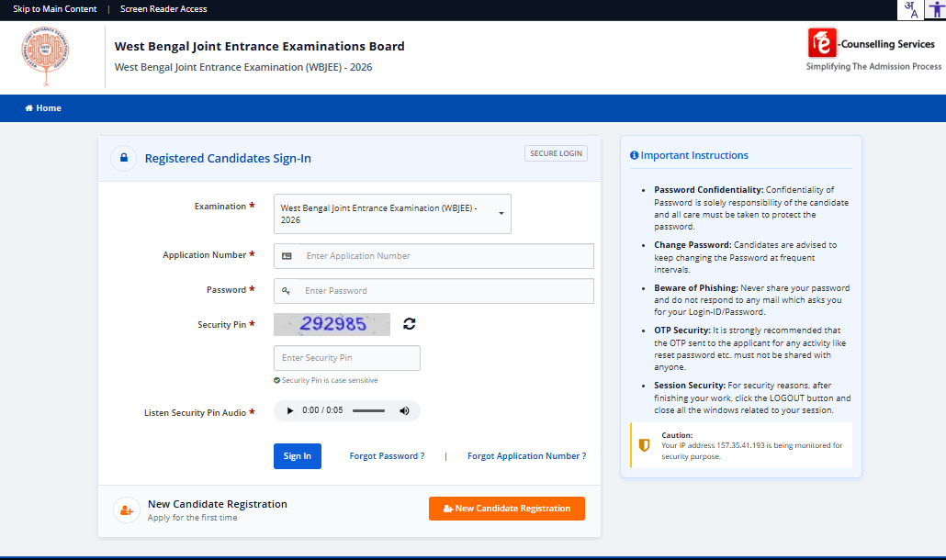Click the shield Caution icon in instructions panel
Image resolution: width=946 pixels, height=560 pixels.
[643, 444]
